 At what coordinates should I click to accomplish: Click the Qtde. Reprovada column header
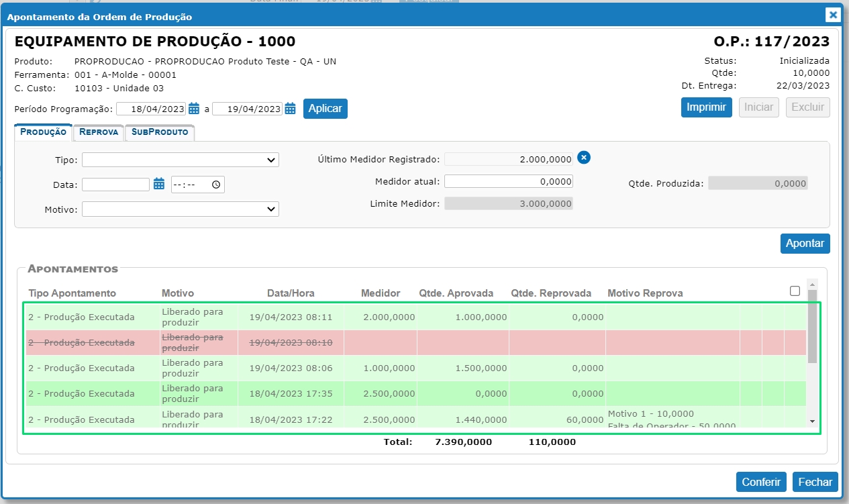tap(551, 293)
